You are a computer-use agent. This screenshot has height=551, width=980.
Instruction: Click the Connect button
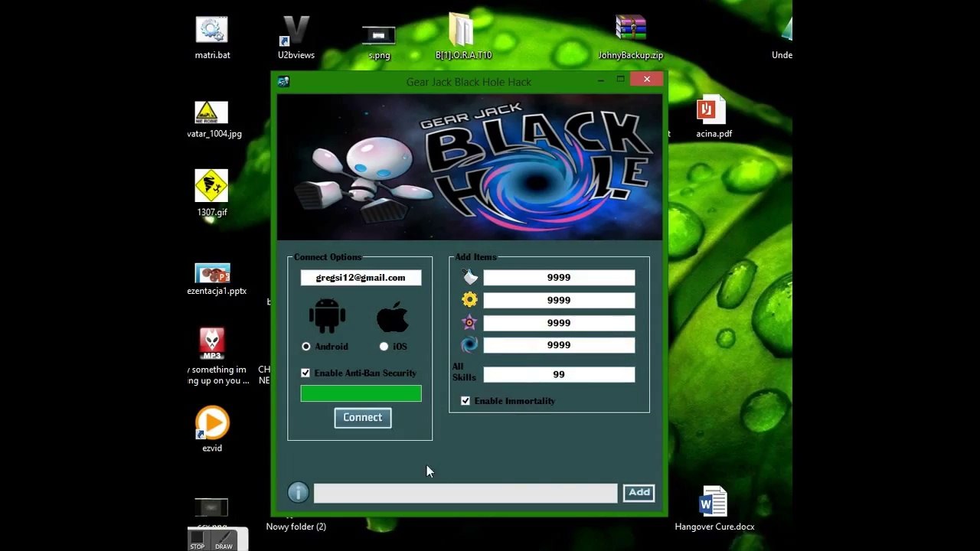coord(363,417)
